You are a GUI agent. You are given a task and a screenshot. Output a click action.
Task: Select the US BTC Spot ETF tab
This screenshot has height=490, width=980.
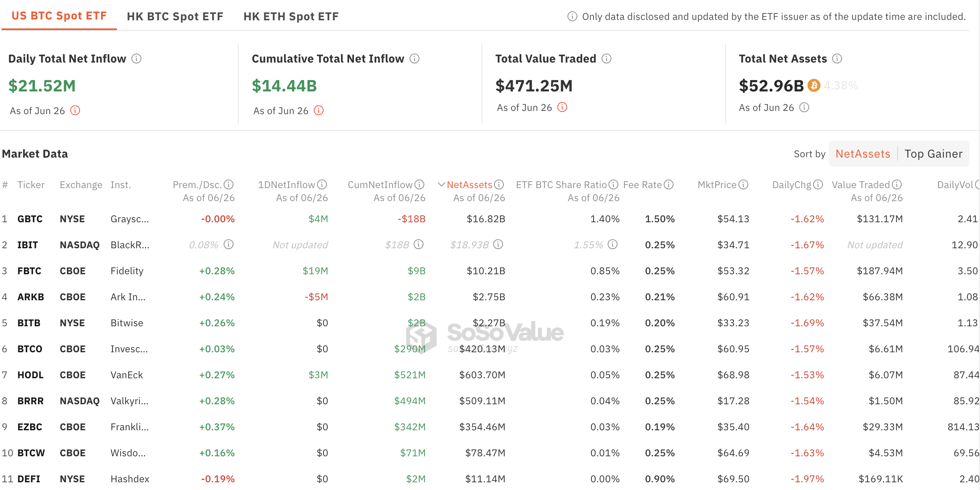pos(59,16)
